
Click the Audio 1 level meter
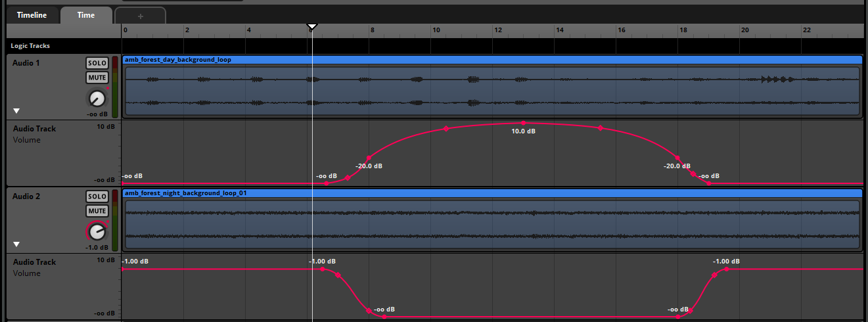click(115, 87)
